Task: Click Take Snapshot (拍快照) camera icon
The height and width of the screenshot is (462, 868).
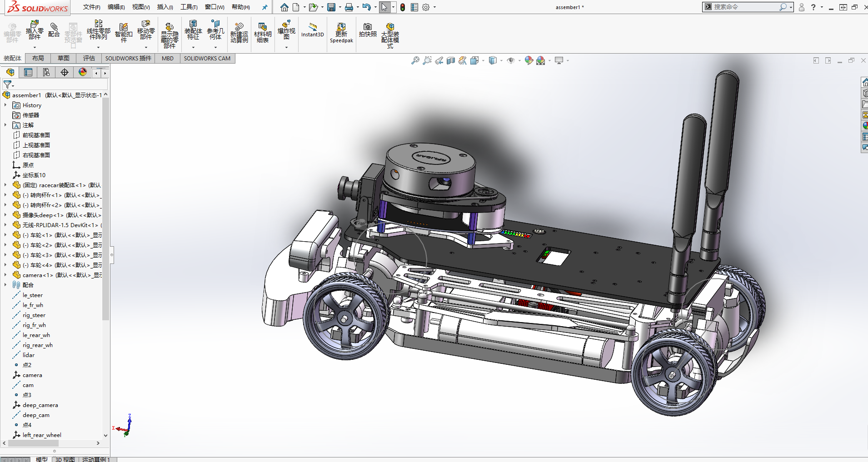Action: 368,30
